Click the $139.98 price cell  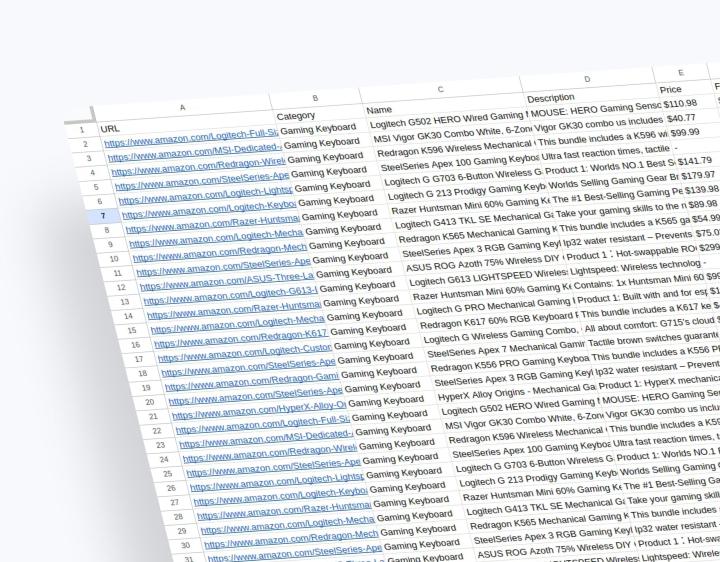pyautogui.click(x=702, y=190)
